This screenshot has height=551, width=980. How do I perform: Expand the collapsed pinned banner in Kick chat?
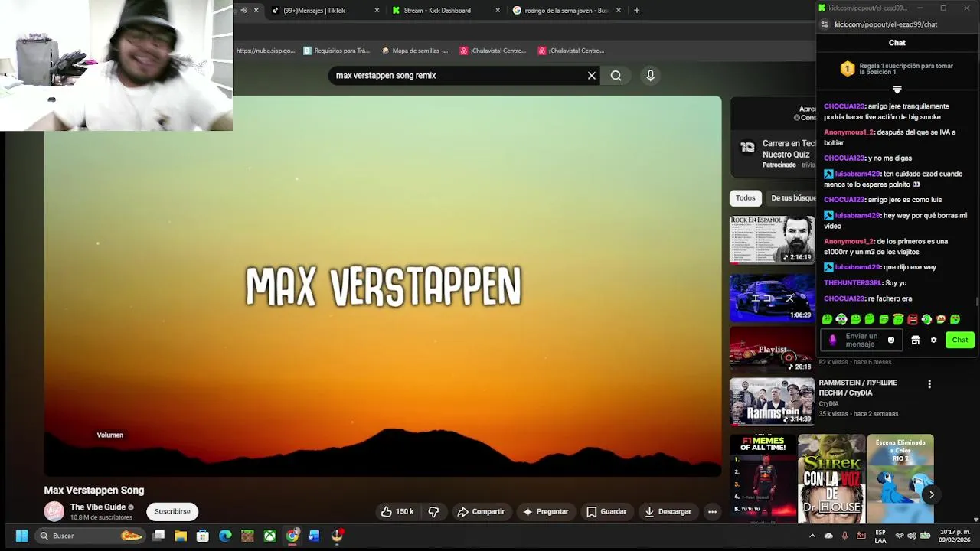897,90
